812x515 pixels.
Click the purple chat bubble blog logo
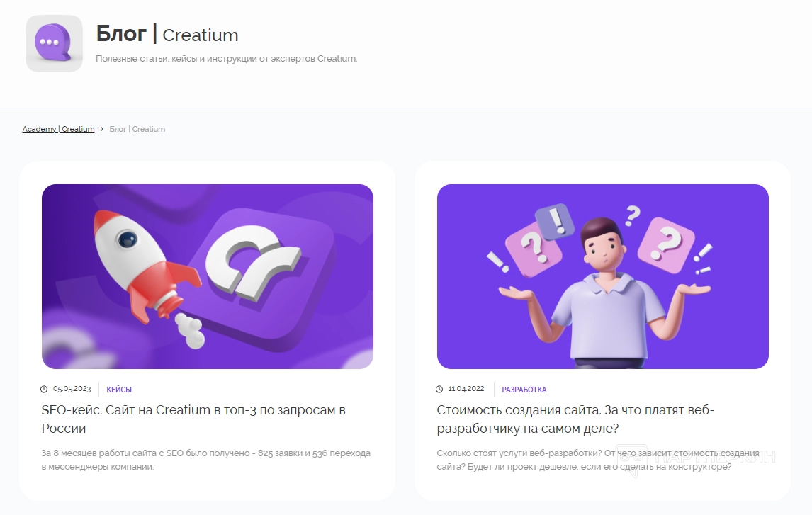pyautogui.click(x=54, y=43)
